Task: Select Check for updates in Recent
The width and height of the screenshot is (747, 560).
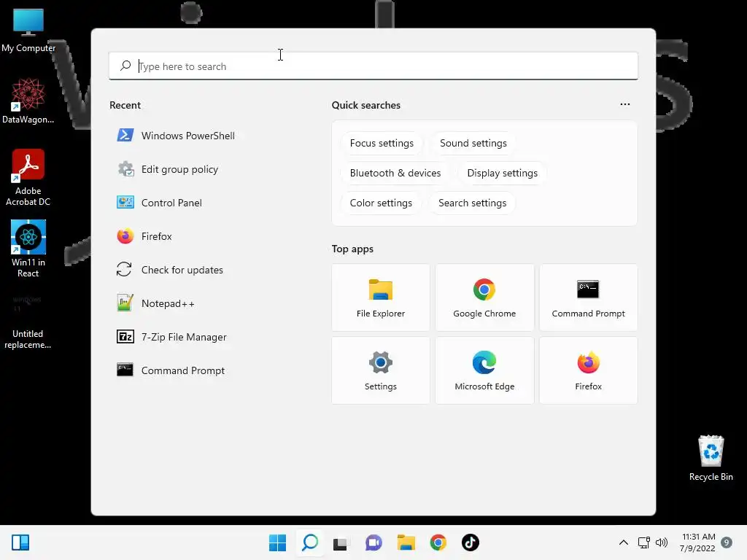Action: [170, 270]
